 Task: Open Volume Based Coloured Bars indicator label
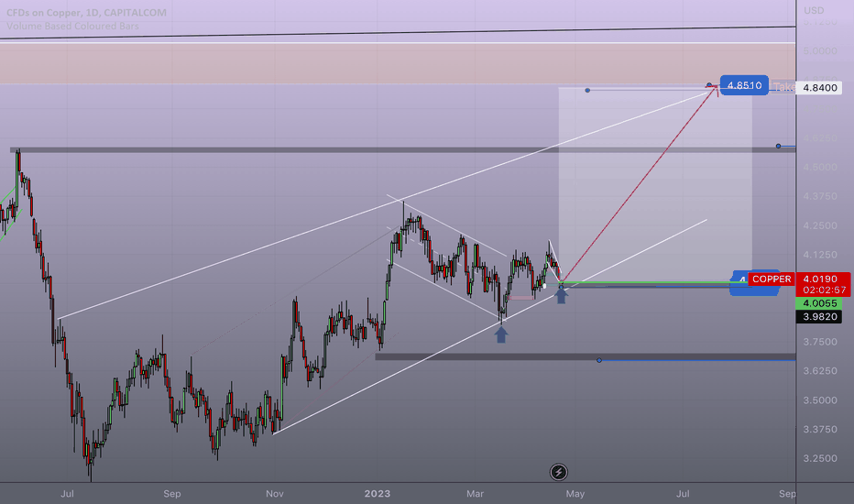72,26
